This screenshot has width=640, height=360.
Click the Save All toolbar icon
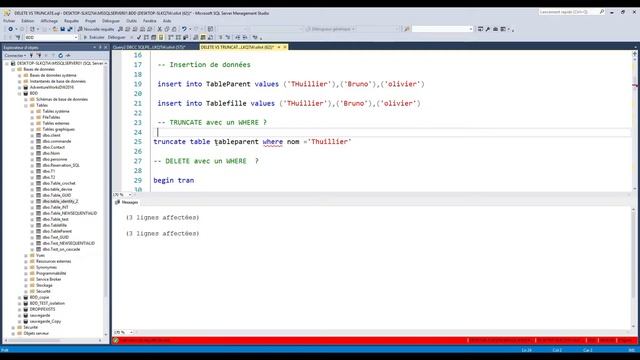coord(70,29)
